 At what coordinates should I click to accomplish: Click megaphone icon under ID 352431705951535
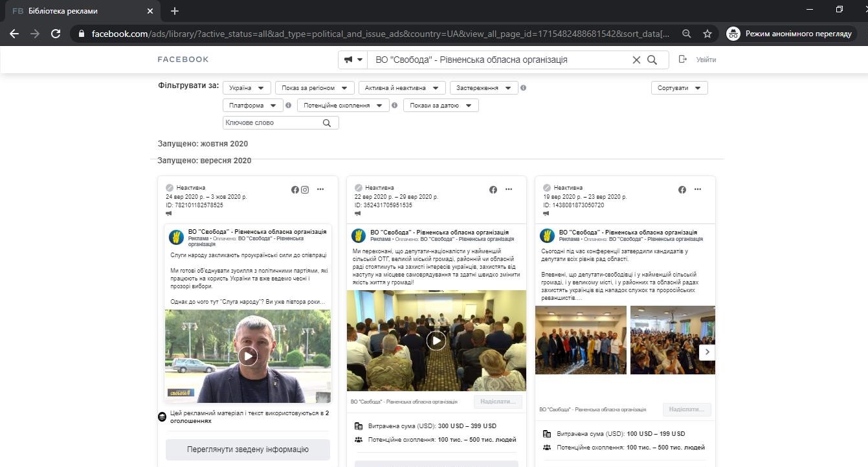358,213
